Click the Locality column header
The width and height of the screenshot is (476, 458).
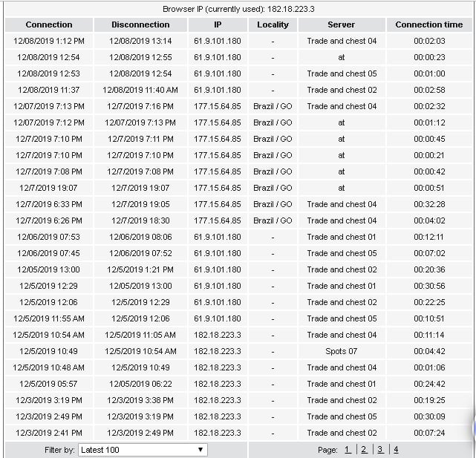(x=273, y=24)
